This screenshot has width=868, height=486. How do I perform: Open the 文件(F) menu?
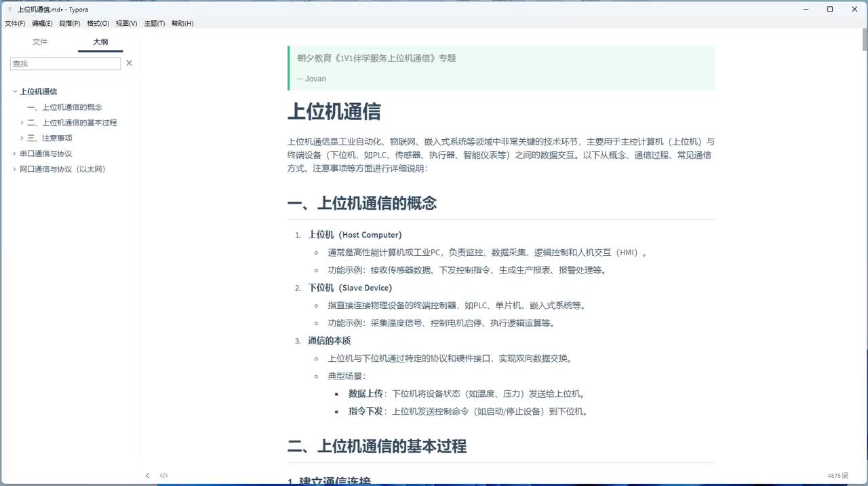click(x=15, y=23)
